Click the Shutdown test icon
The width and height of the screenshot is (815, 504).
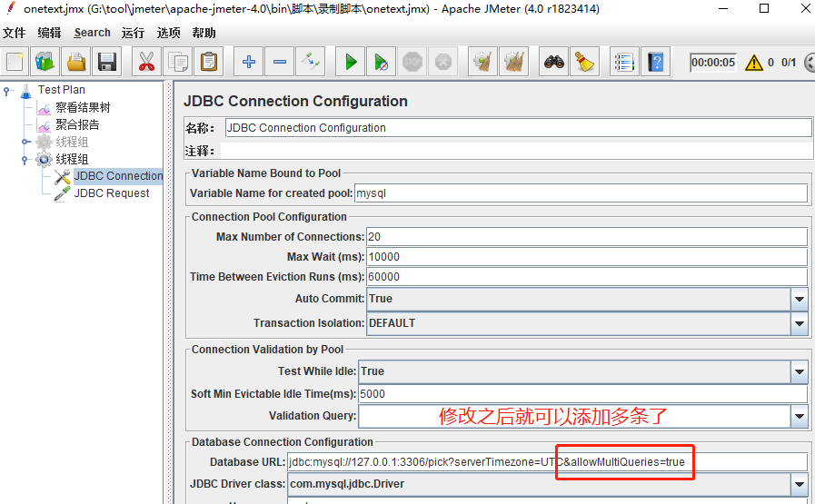pos(443,63)
